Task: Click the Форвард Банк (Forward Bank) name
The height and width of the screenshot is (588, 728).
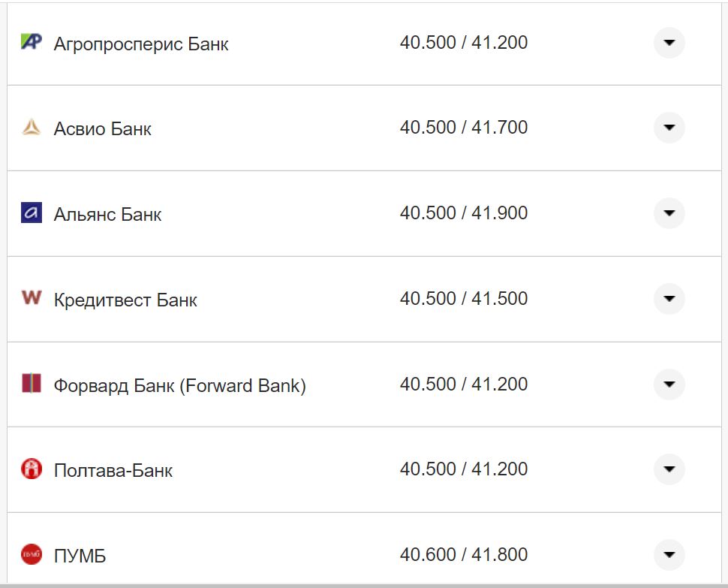Action: coord(179,385)
